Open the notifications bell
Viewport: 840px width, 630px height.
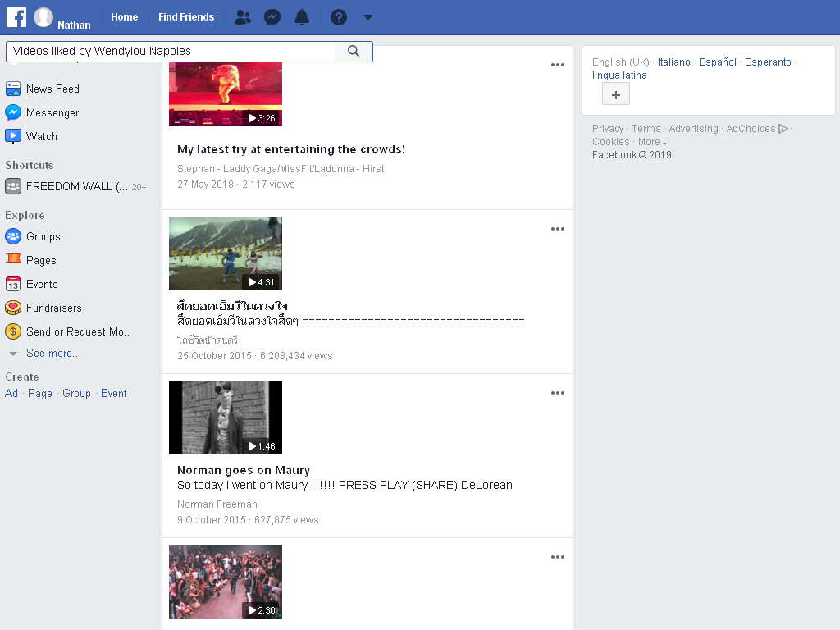[302, 18]
